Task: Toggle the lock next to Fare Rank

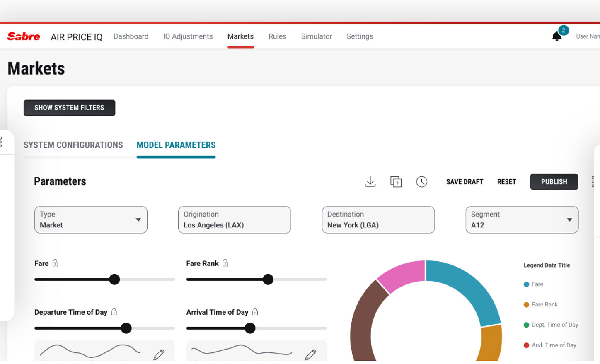Action: [225, 263]
